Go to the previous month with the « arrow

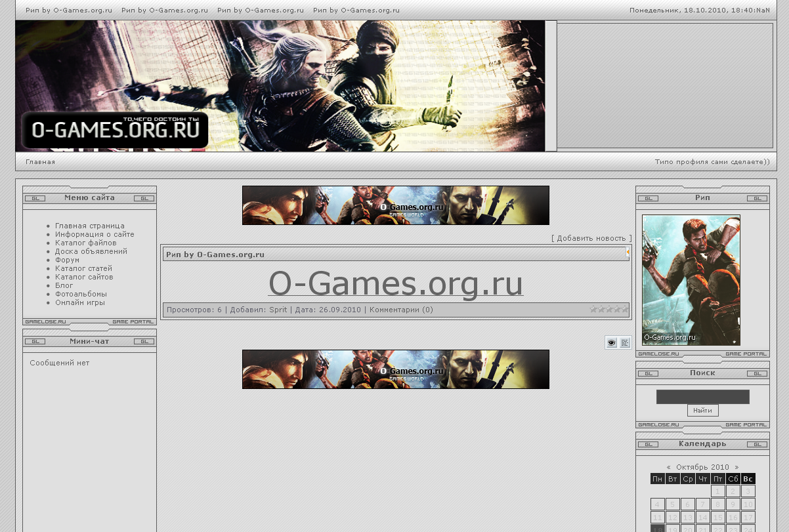click(669, 468)
